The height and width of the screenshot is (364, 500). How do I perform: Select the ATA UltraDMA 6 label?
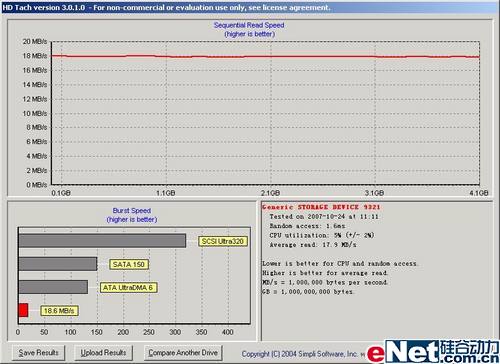coord(128,287)
